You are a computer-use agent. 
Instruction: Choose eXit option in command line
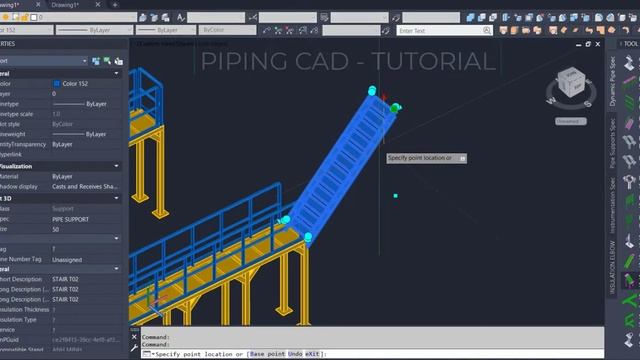pos(312,354)
